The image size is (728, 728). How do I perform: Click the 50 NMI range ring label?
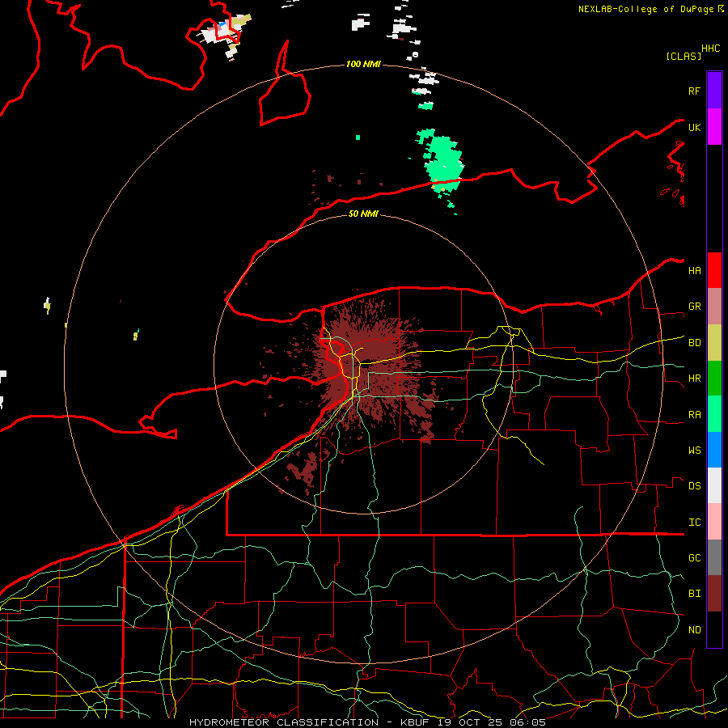point(363,214)
